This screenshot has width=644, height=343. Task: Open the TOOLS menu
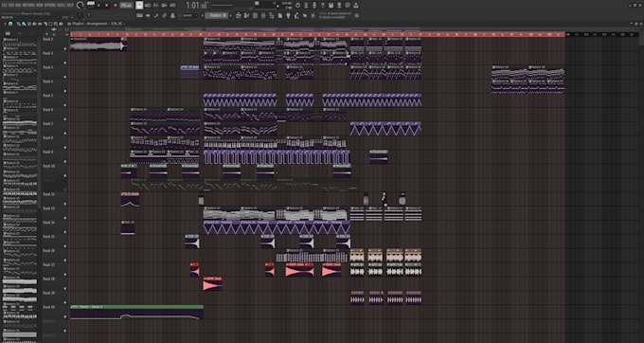coord(62,5)
